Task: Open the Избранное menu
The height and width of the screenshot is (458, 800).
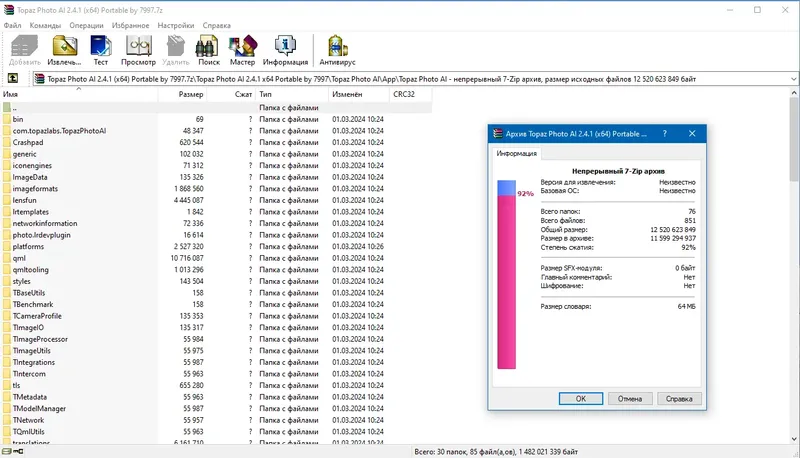Action: 131,25
